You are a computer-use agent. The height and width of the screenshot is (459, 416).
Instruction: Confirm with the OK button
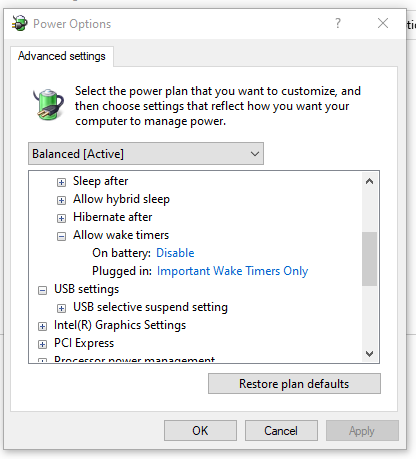[200, 431]
